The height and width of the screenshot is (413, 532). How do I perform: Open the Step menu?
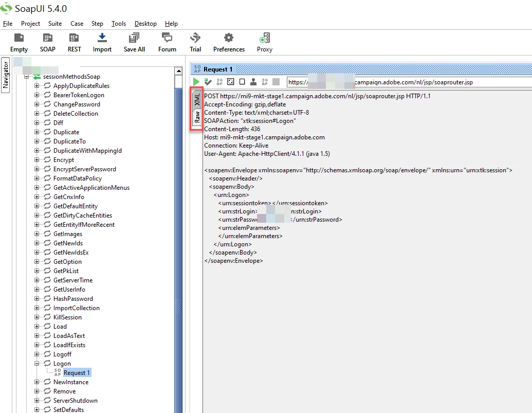click(97, 24)
